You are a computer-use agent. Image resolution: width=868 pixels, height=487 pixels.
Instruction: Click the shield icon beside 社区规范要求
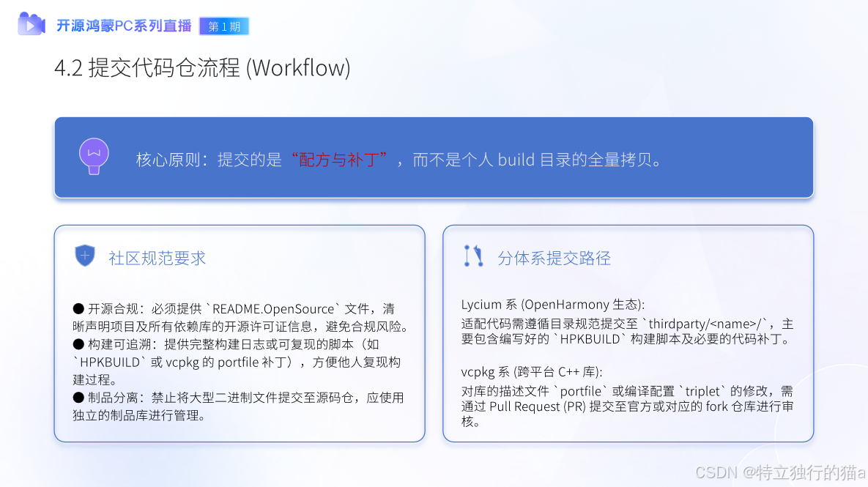(85, 256)
